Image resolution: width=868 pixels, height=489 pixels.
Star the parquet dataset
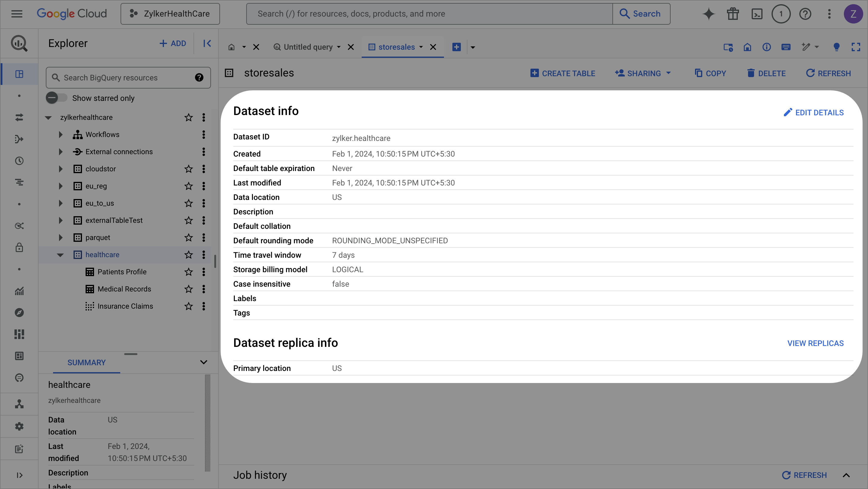pyautogui.click(x=188, y=238)
